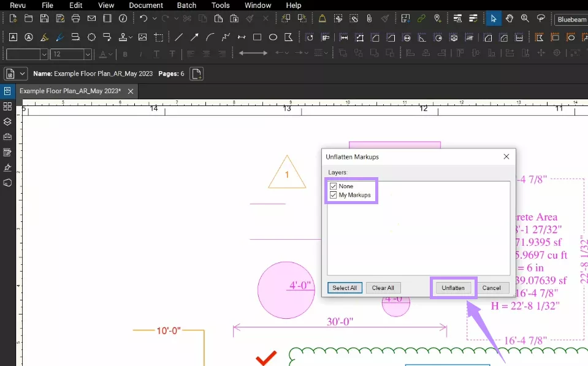Open the font size dropdown
Image resolution: width=588 pixels, height=366 pixels.
tap(88, 54)
